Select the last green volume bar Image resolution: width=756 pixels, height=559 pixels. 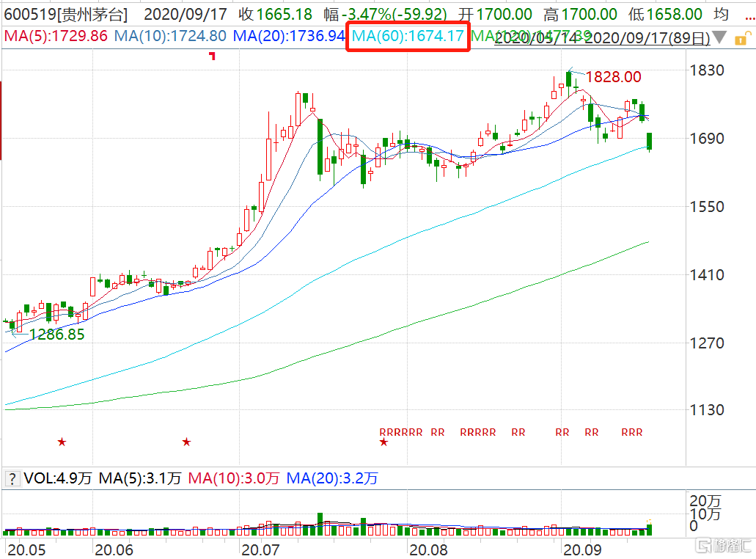[x=650, y=530]
